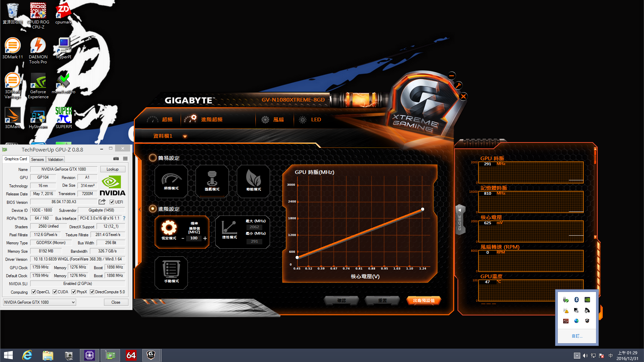644x362 pixels.
Task: Decrease frequency offset with the minus button
Action: click(183, 238)
